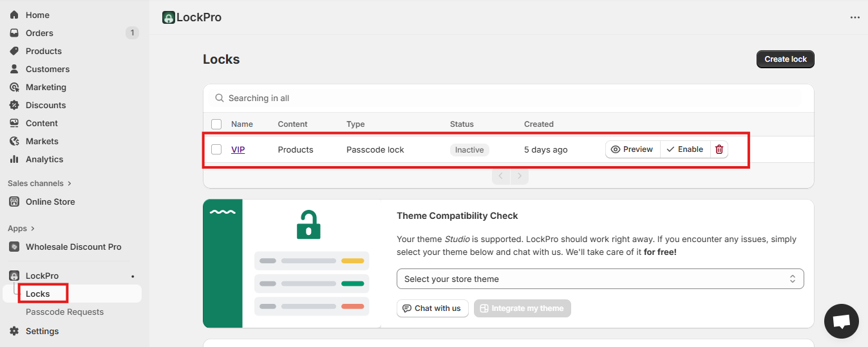This screenshot has width=868, height=347.
Task: Preview the VIP lock
Action: (x=632, y=149)
